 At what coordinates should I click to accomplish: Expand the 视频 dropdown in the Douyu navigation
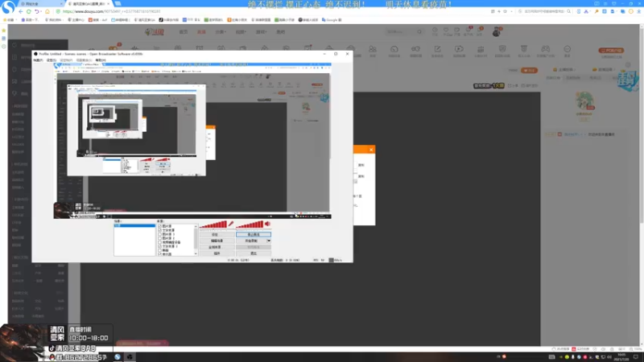[241, 31]
